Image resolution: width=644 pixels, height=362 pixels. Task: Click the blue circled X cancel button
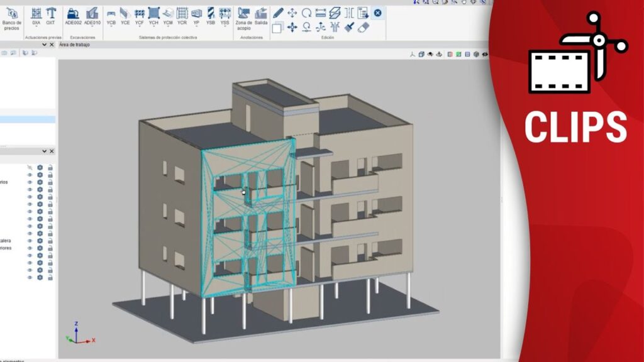click(x=377, y=13)
